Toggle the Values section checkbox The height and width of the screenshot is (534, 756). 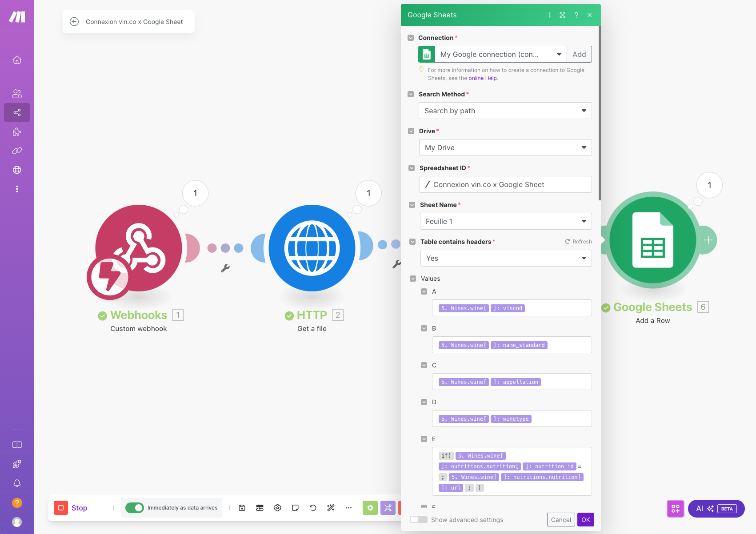(413, 279)
